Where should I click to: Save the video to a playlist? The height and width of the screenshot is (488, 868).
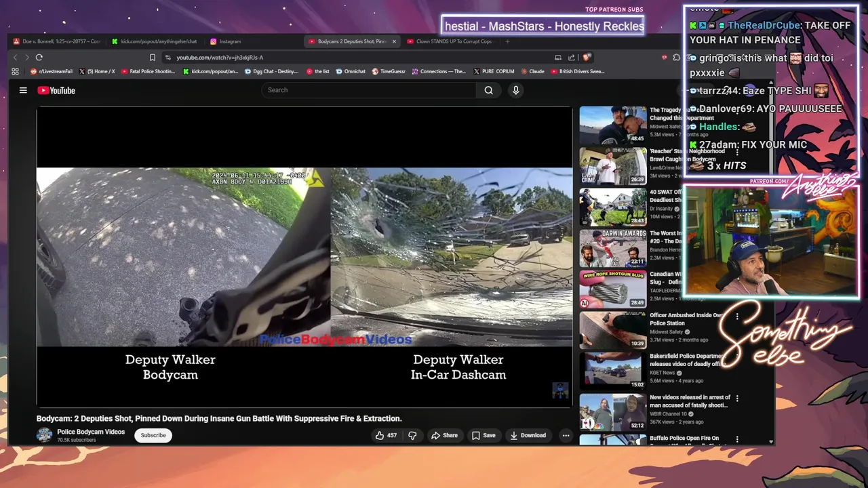tap(484, 435)
